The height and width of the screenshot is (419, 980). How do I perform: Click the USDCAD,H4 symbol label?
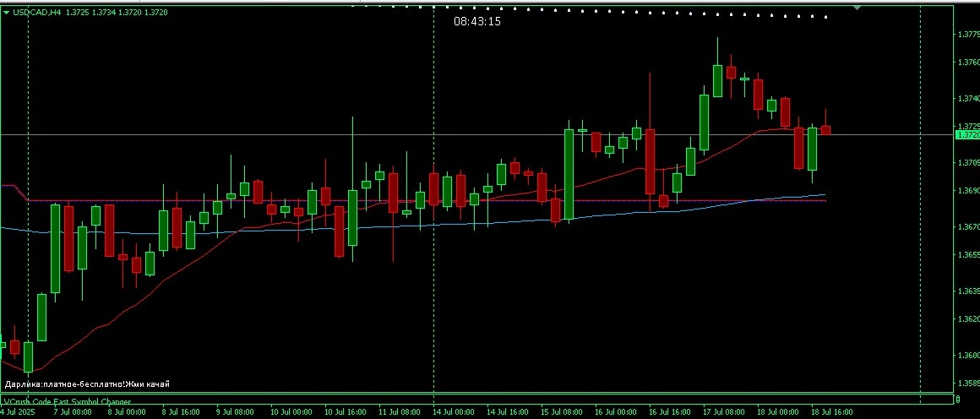pyautogui.click(x=37, y=12)
